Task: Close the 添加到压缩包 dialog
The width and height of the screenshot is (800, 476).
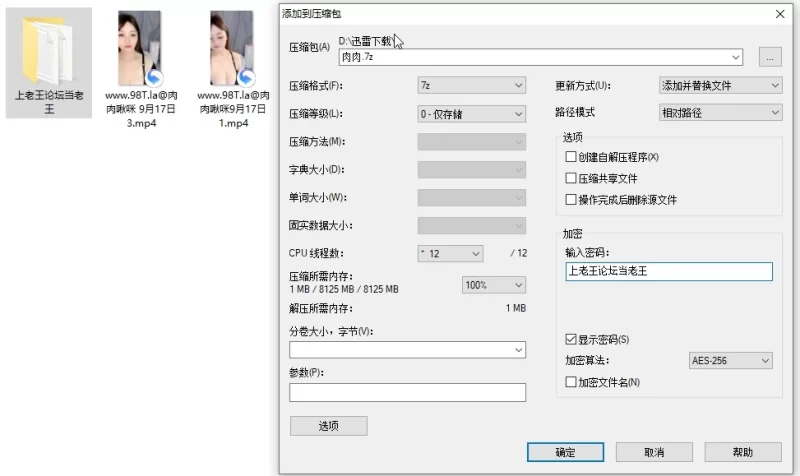Action: coord(780,14)
